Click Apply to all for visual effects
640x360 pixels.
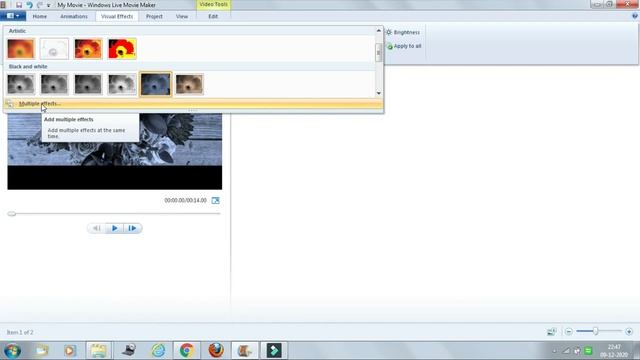coord(404,46)
